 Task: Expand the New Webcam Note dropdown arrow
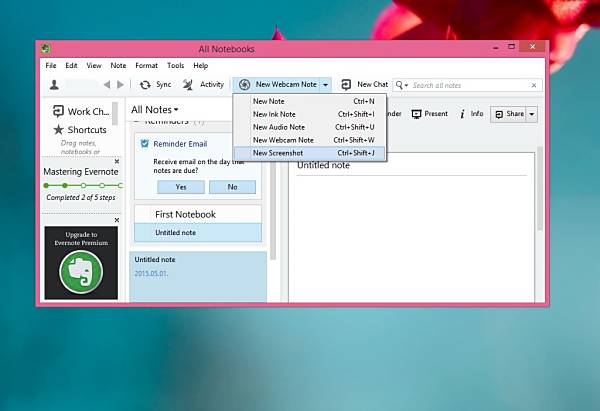click(325, 85)
